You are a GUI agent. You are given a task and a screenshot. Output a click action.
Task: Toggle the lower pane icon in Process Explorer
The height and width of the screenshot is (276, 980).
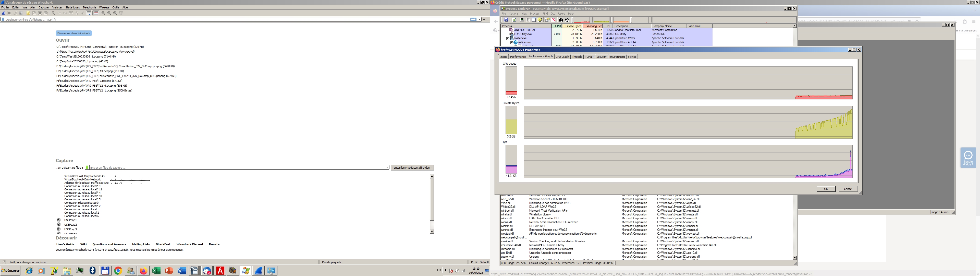[x=534, y=20]
